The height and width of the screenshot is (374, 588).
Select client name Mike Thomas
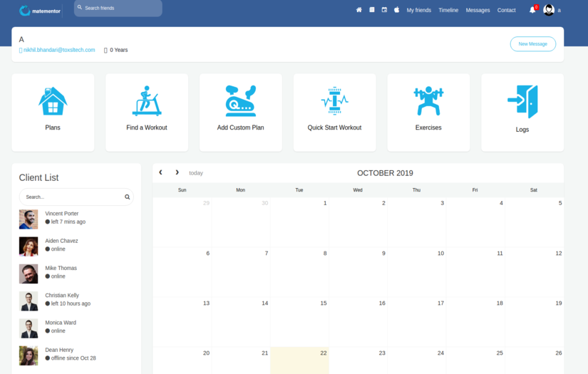[61, 269]
